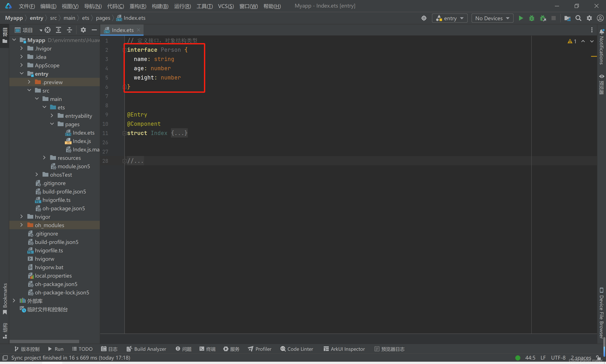Viewport: 606px width, 364px height.
Task: Open the Build Analyzer panel
Action: click(146, 349)
